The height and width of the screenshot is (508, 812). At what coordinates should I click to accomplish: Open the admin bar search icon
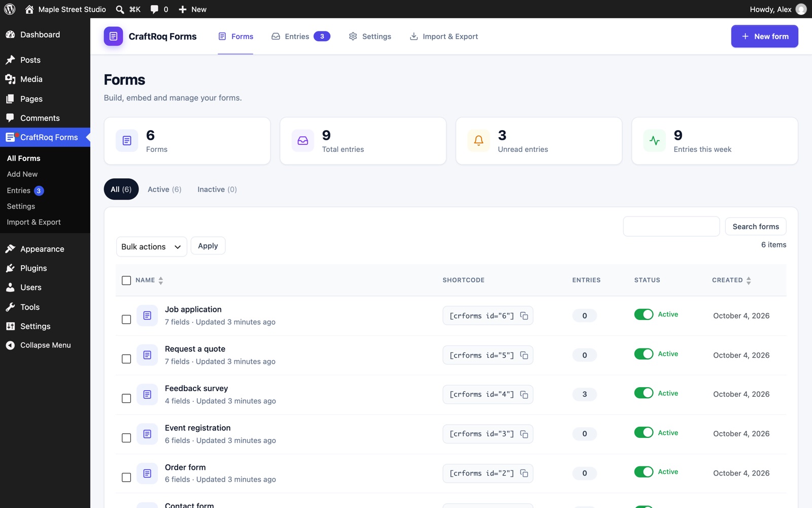coord(120,9)
